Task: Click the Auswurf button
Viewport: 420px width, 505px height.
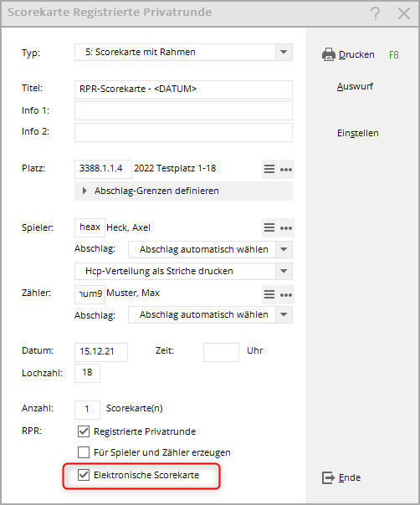Action: coord(355,86)
